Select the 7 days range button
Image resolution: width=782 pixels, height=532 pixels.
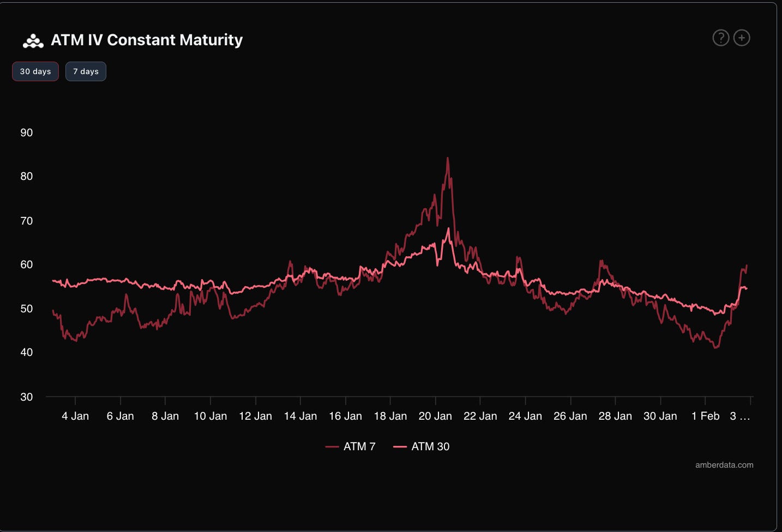(x=86, y=71)
